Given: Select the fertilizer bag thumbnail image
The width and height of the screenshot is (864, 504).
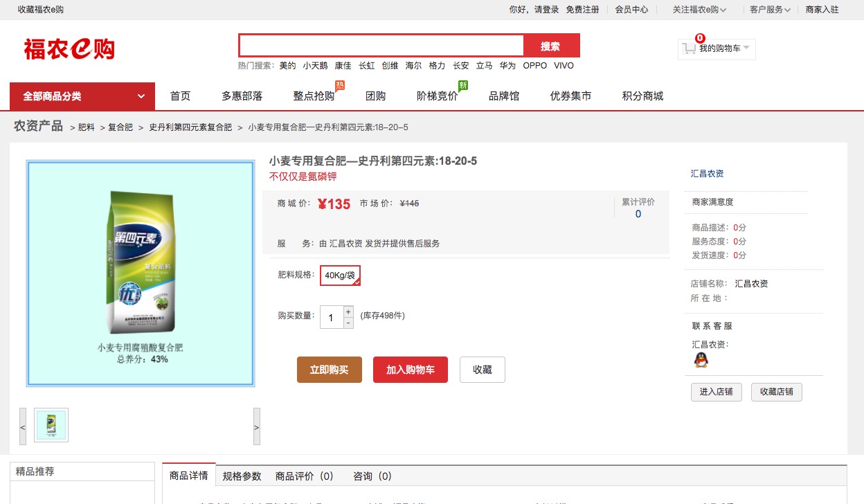Looking at the screenshot, I should [x=51, y=425].
